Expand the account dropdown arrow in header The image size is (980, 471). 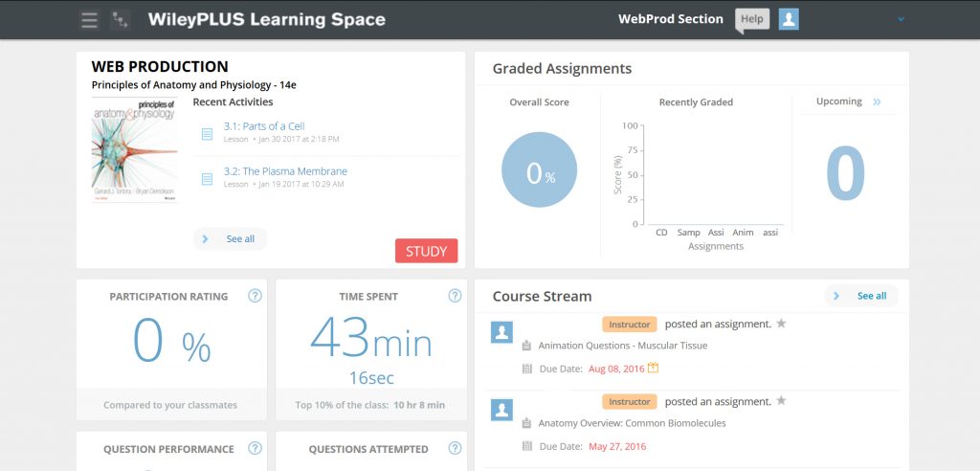pyautogui.click(x=901, y=20)
